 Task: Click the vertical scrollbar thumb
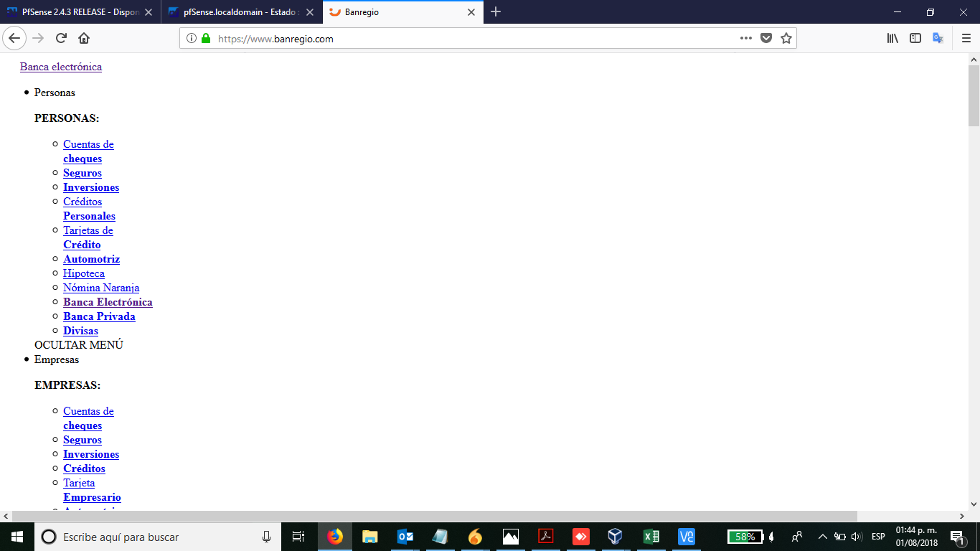[974, 95]
